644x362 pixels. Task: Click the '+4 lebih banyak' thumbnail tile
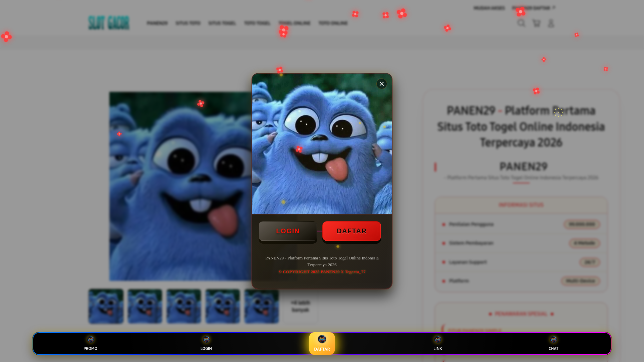point(301,306)
